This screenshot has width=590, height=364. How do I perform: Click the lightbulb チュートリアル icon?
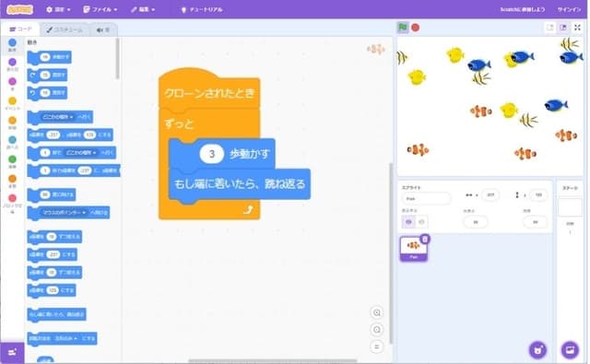183,10
